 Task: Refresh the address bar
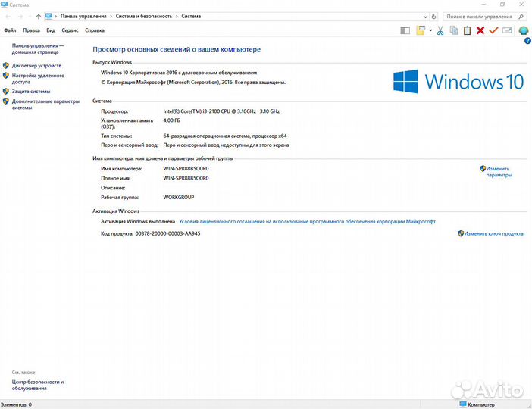click(433, 16)
